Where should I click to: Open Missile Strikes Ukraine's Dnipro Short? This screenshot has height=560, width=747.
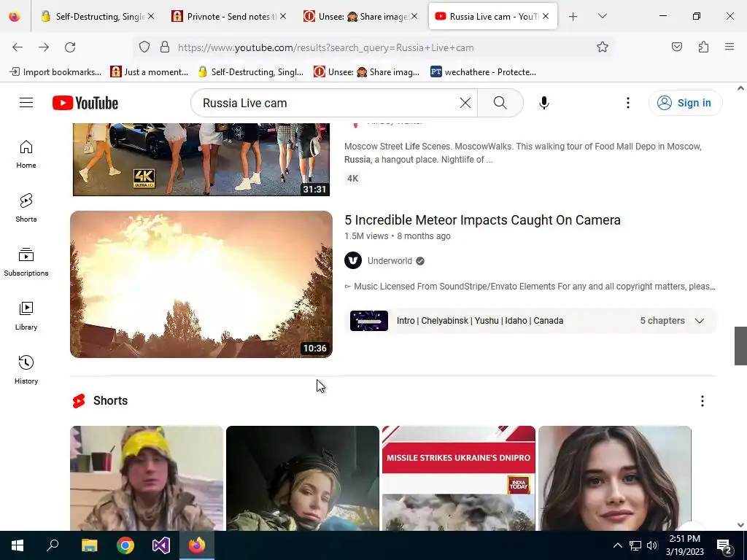[459, 478]
